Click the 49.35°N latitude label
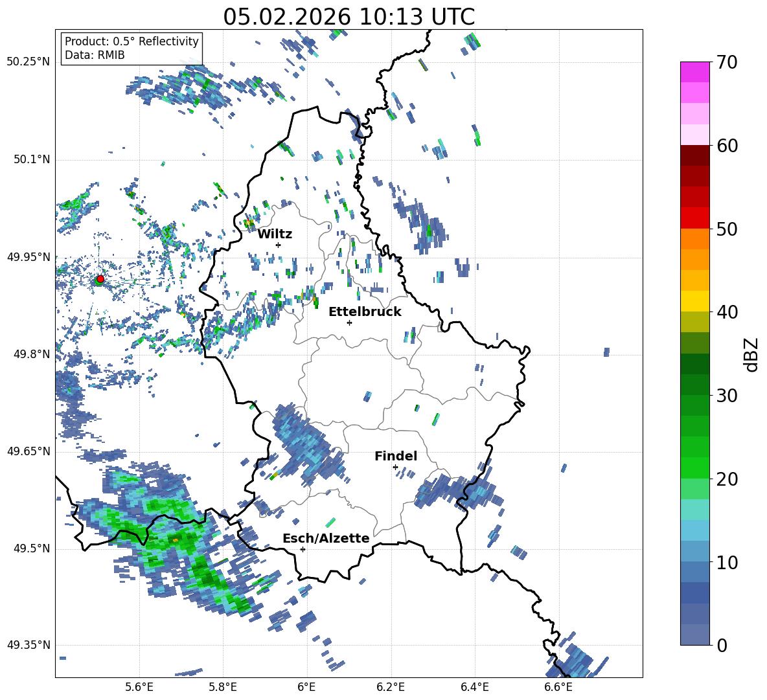Screen dimensions: 767x700 pos(29,645)
